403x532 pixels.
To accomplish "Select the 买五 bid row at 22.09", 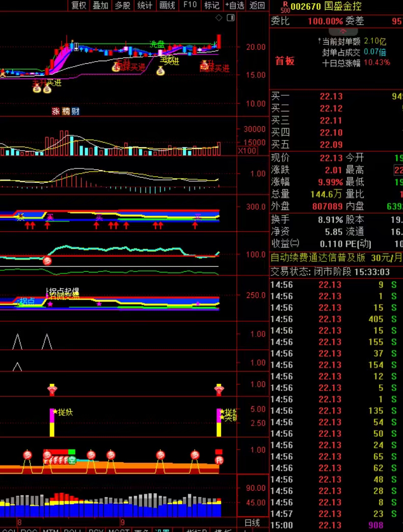I will (x=336, y=145).
